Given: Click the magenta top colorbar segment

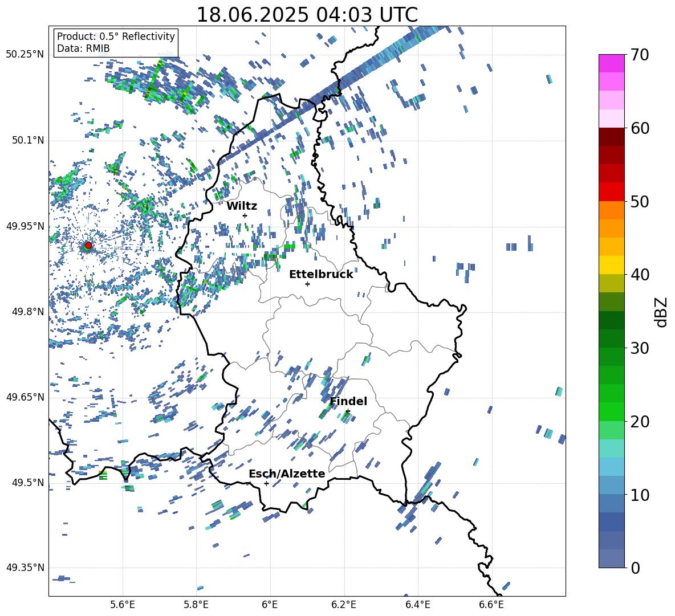Looking at the screenshot, I should 611,64.
